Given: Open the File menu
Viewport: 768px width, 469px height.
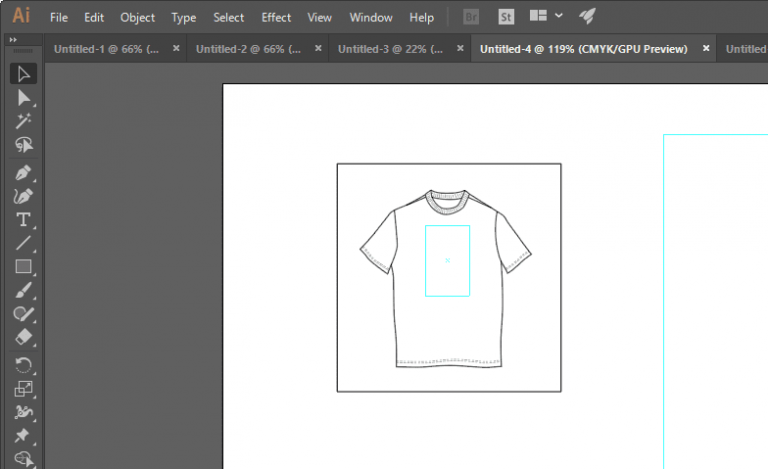Looking at the screenshot, I should pos(59,18).
